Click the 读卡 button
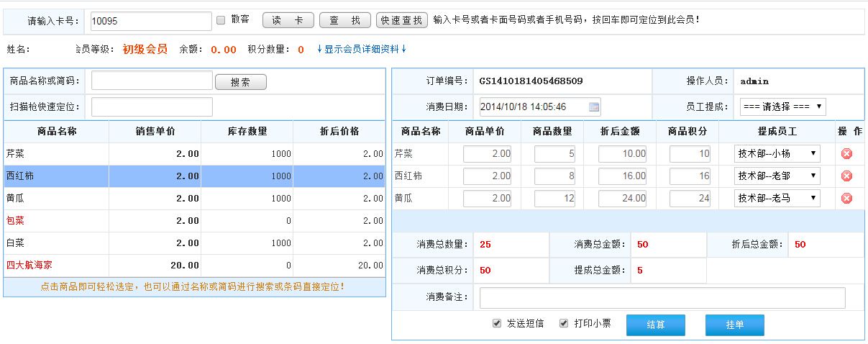868x344 pixels. pos(288,21)
